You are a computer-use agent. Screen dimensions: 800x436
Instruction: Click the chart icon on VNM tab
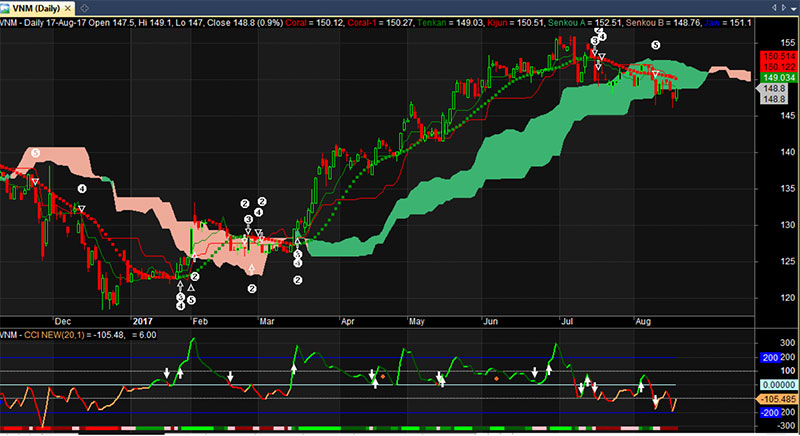click(x=6, y=7)
